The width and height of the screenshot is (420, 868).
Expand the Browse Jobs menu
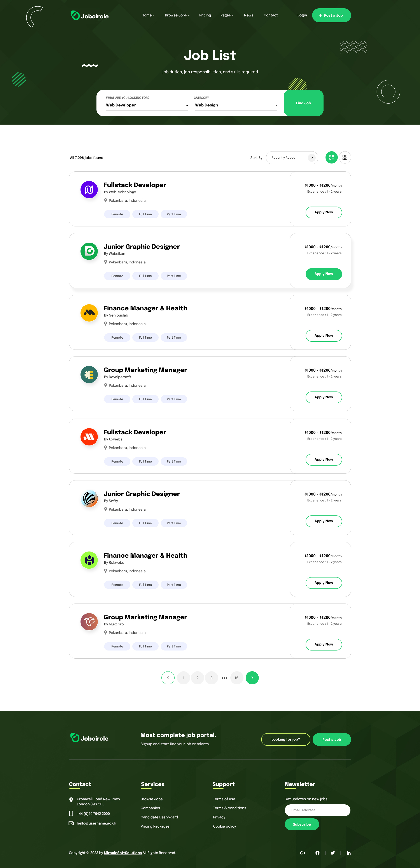pyautogui.click(x=177, y=15)
